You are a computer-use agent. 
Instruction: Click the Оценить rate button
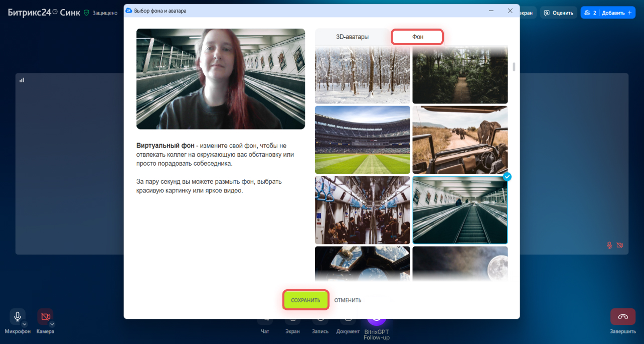click(x=558, y=13)
